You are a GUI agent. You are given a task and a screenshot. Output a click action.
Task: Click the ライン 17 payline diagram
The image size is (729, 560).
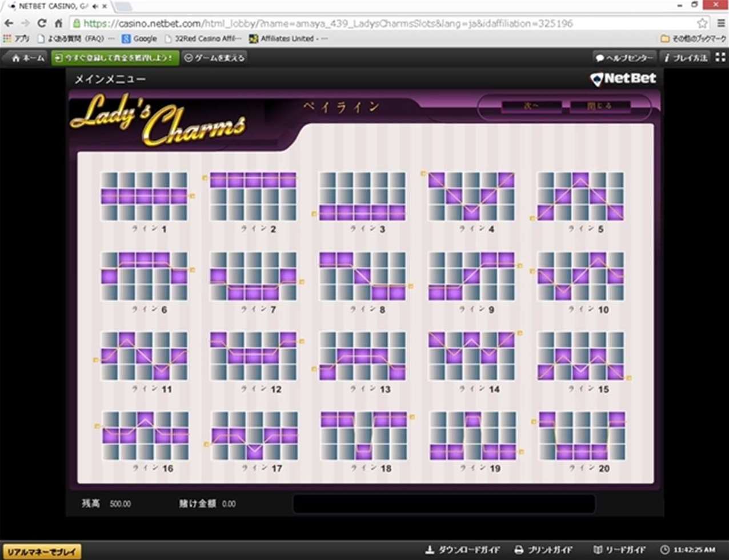pos(255,435)
